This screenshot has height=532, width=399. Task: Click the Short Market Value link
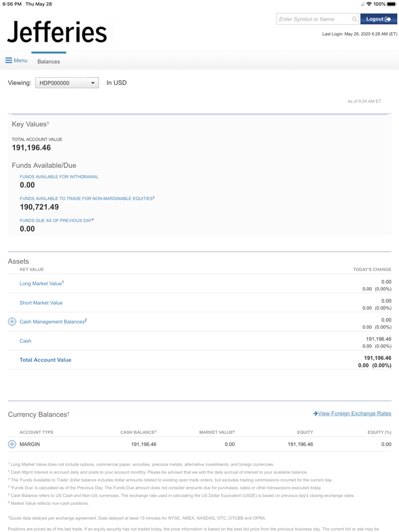tap(41, 303)
